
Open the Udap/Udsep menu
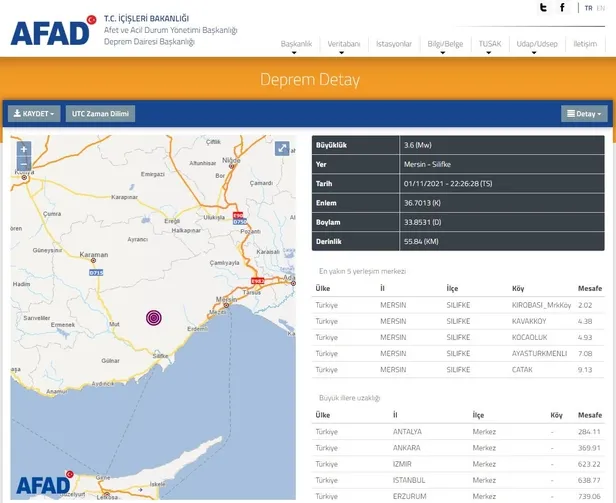click(x=537, y=44)
